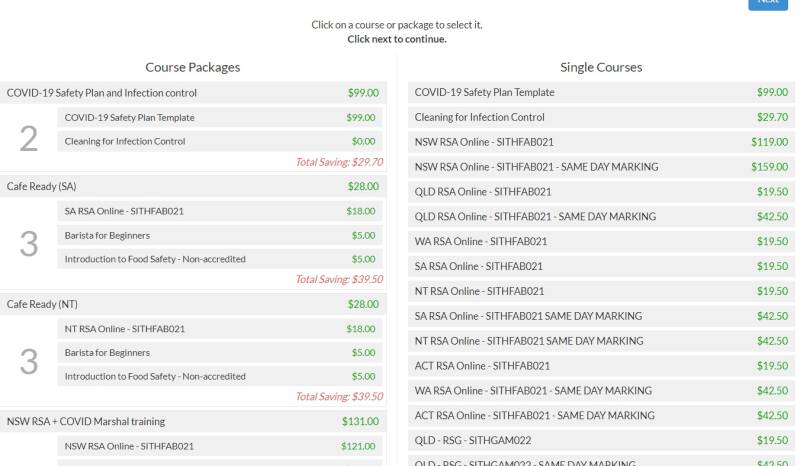Pick single course COVID-19 Safety Plan Template
The image size is (800, 466).
coord(600,92)
